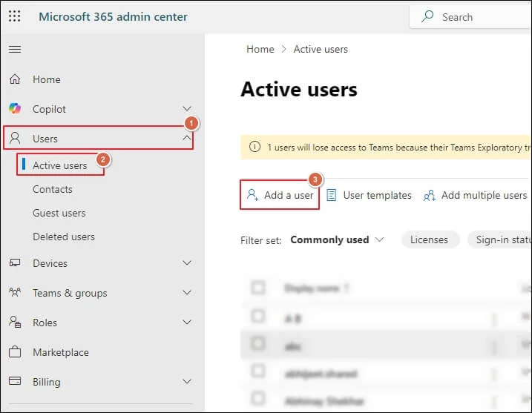This screenshot has width=532, height=413.
Task: Check the box for user A B
Action: click(257, 317)
